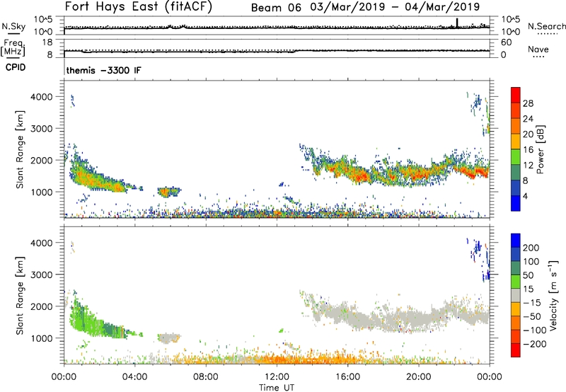Click the "18" tick on the frequency axis

tap(47, 42)
